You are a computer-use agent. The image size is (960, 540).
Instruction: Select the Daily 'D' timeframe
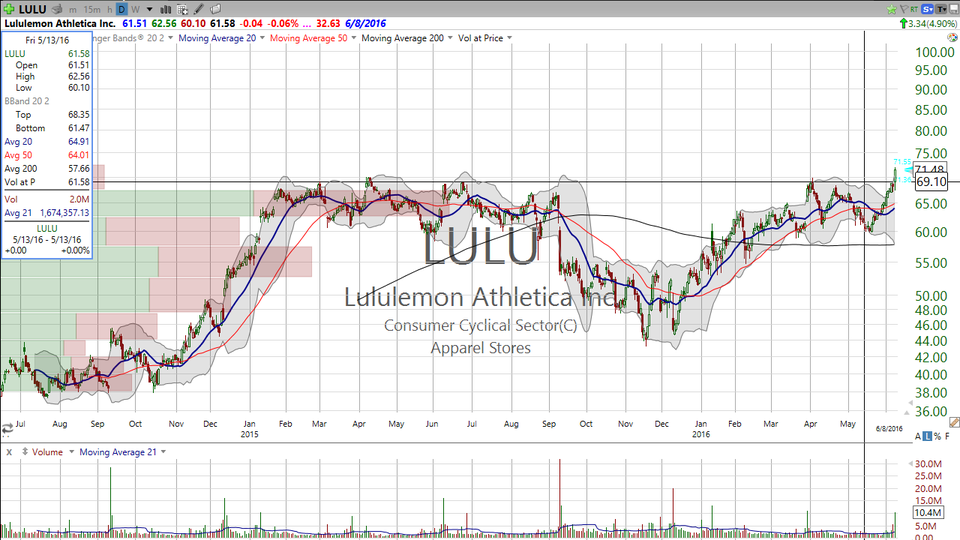(122, 9)
